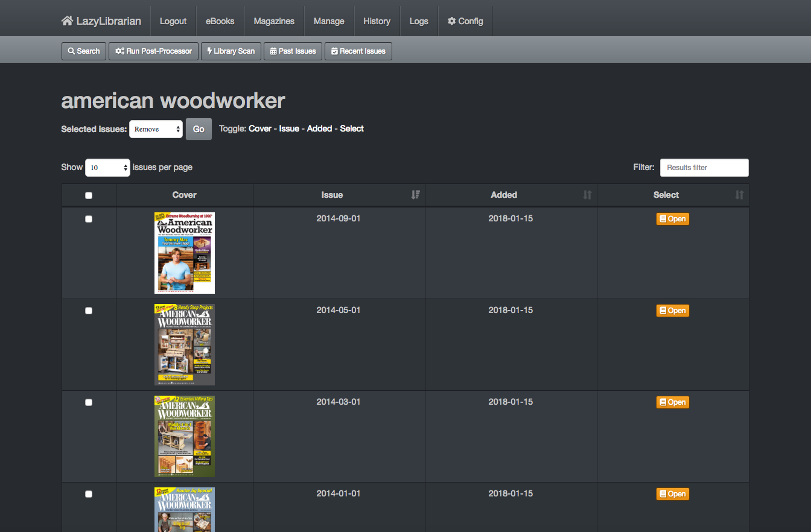The image size is (811, 532).
Task: Tick the select-all checkbox in table header
Action: 89,195
